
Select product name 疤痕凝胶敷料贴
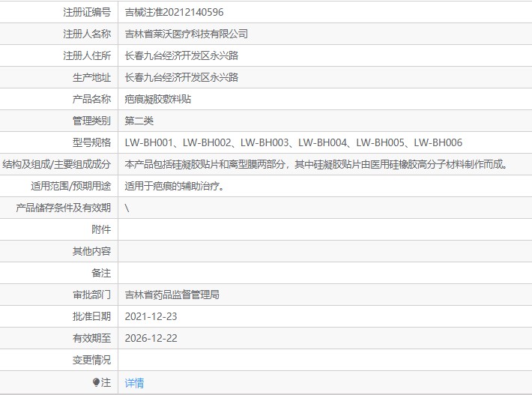click(158, 99)
